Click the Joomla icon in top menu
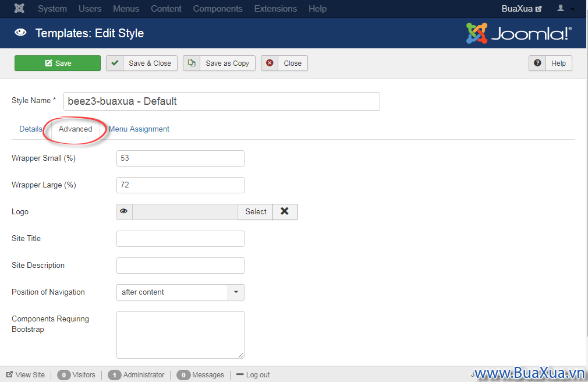The image size is (588, 382). tap(19, 8)
